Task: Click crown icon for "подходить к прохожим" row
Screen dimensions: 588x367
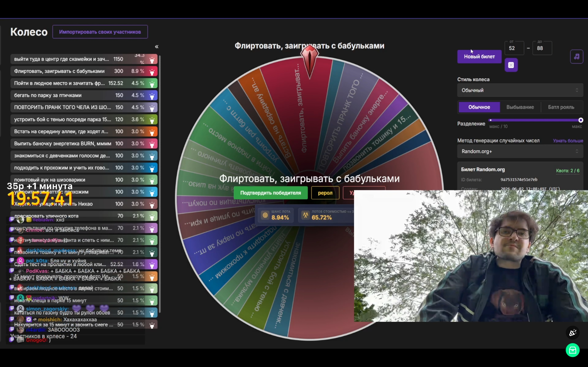Action: click(152, 168)
